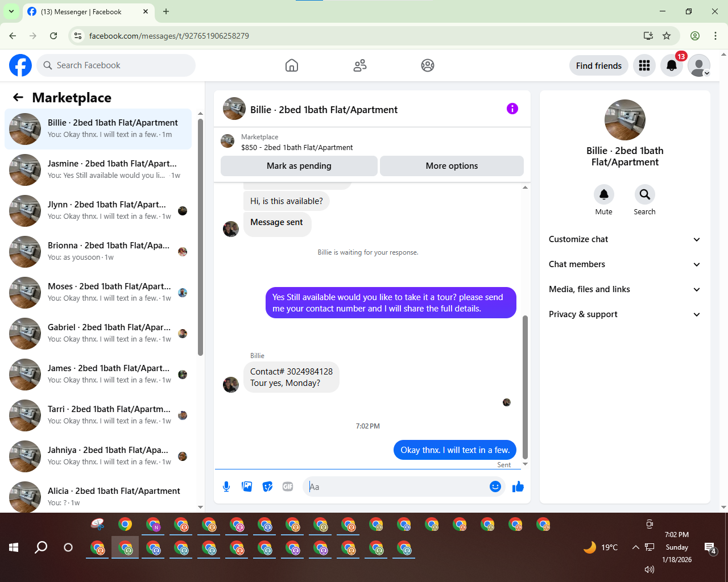Image resolution: width=728 pixels, height=582 pixels.
Task: Open Jlynn conversation
Action: [x=98, y=211]
